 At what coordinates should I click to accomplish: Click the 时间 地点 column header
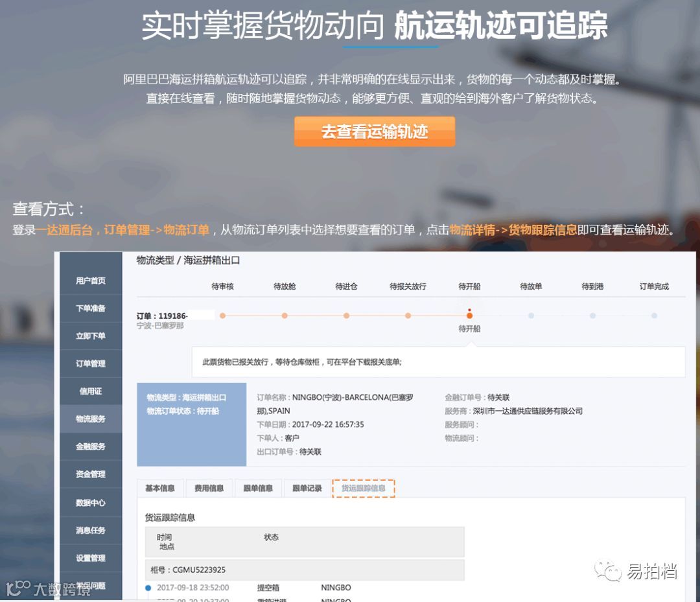pyautogui.click(x=165, y=542)
